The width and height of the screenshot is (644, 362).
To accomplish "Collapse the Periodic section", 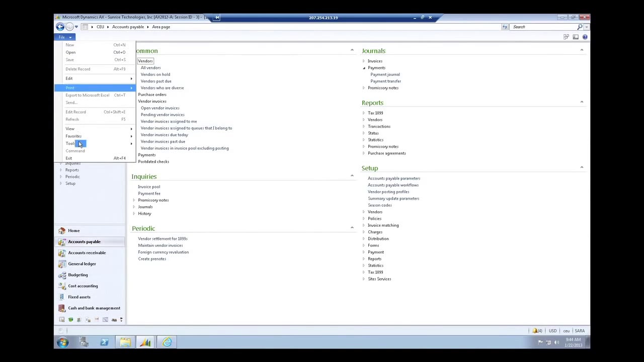I will tap(352, 228).
